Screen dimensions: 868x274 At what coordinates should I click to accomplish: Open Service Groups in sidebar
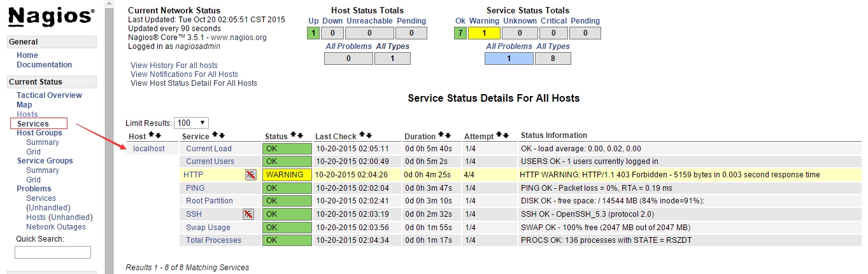click(45, 161)
